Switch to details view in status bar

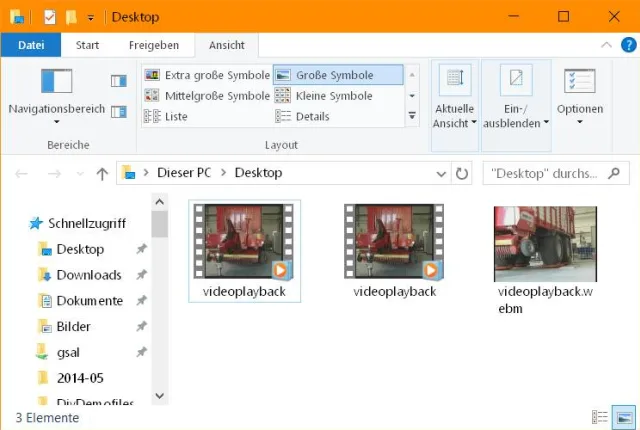601,417
